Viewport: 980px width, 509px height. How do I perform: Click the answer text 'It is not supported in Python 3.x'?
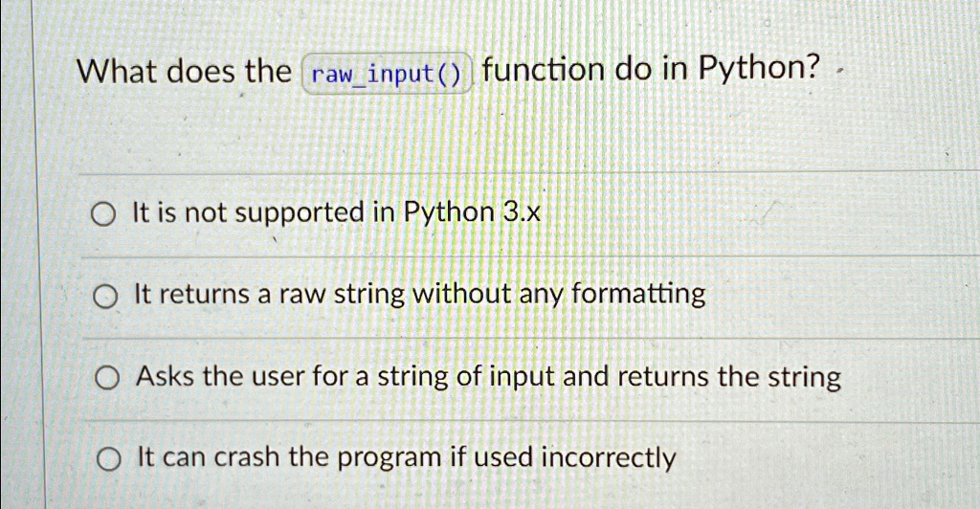337,212
